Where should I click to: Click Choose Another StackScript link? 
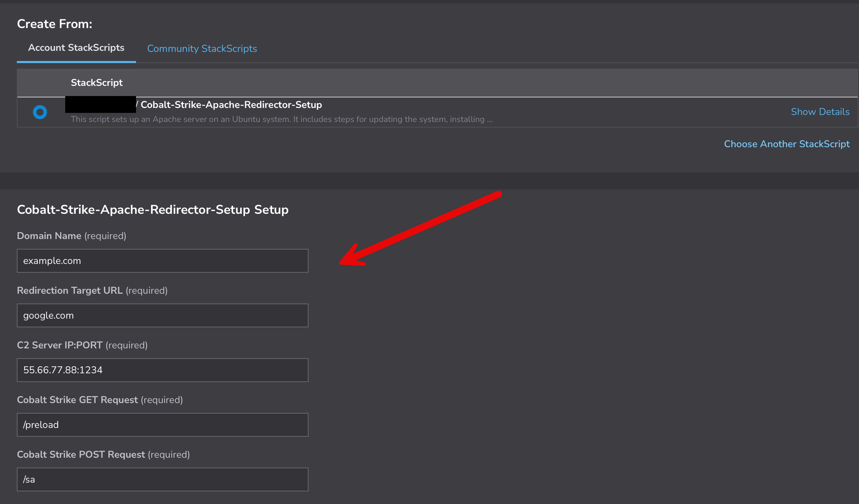787,144
